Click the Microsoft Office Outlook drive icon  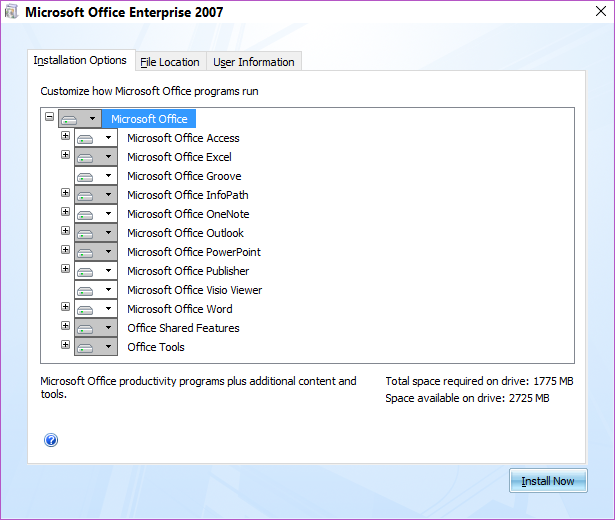coord(86,233)
